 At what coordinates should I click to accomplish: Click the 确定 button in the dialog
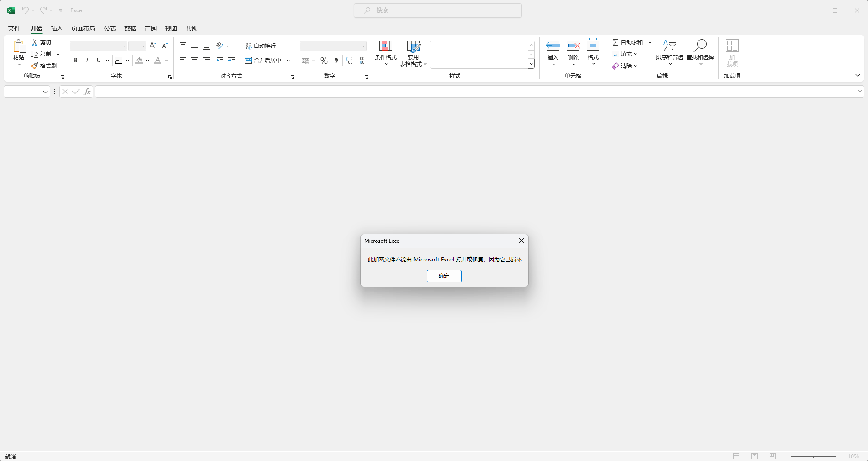pos(444,276)
